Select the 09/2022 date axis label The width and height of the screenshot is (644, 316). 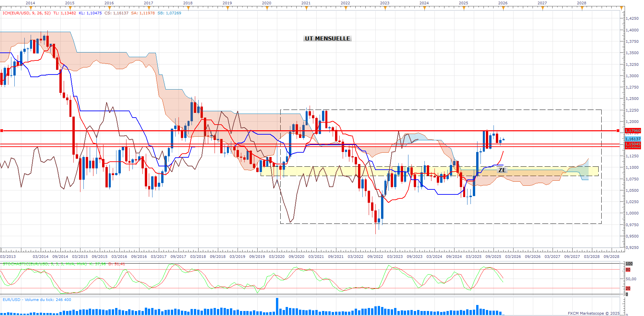[x=375, y=257]
